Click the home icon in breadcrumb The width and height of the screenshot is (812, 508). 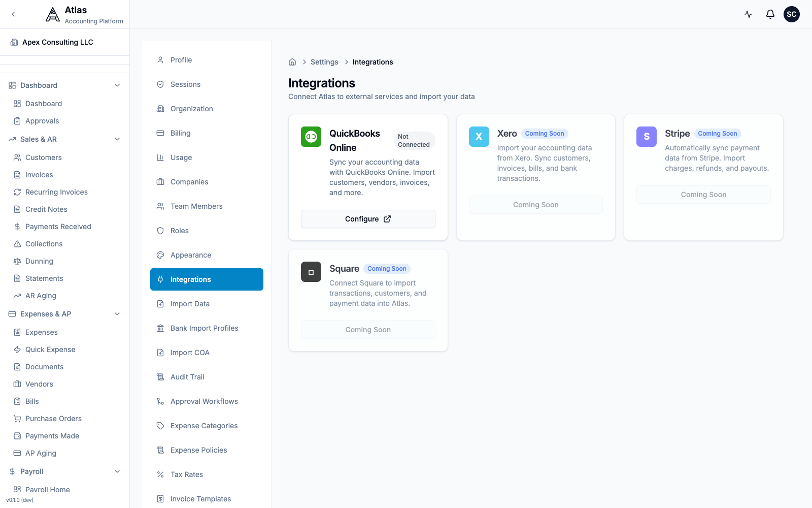click(x=292, y=62)
